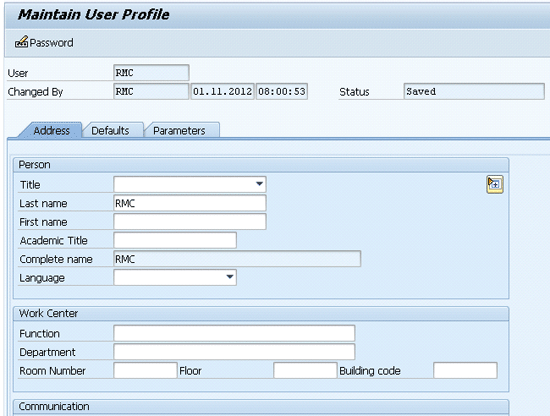Select the Address tab
This screenshot has width=550, height=416.
coord(51,130)
